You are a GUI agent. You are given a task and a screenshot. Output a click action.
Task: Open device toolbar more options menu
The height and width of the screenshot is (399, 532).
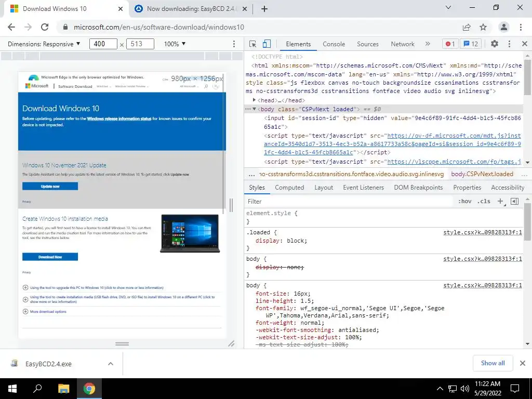coord(234,44)
